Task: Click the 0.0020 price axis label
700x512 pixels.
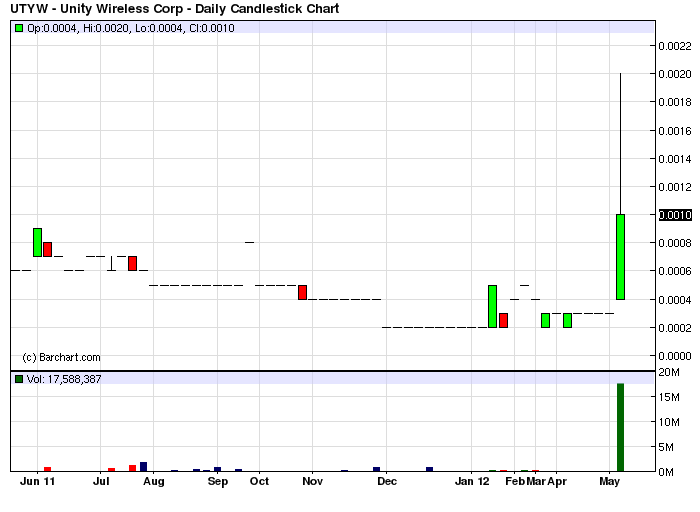Action: [675, 74]
